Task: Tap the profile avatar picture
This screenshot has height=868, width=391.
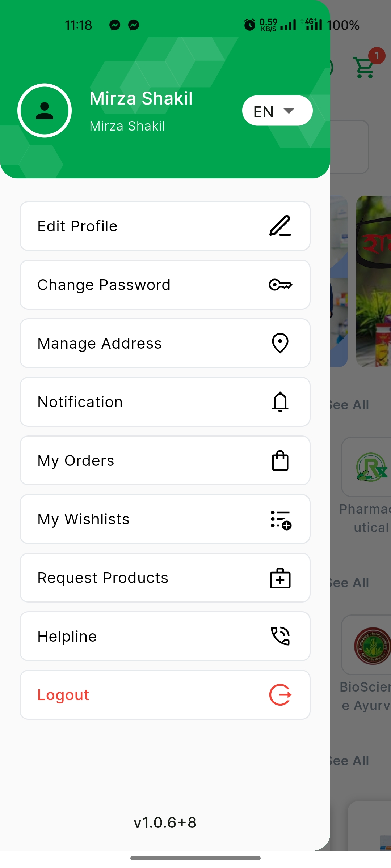Action: pos(45,110)
